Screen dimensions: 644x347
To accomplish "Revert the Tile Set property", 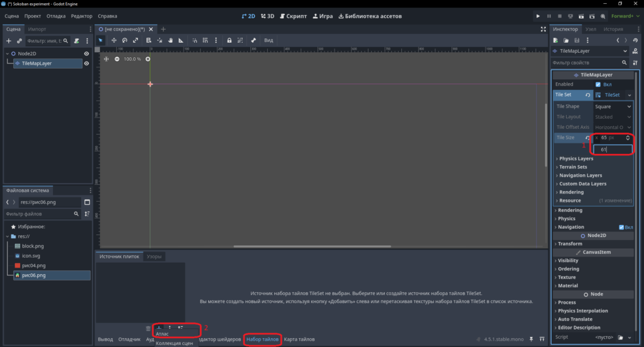I will tap(588, 95).
